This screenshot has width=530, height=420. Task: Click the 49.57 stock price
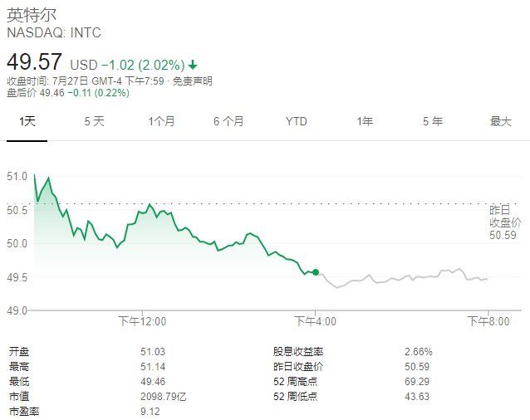34,62
